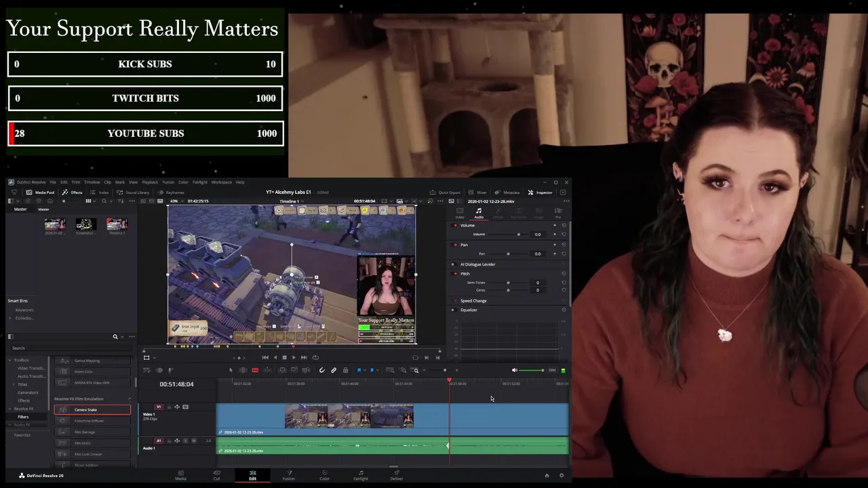
Task: Open the audio Mixer panel
Action: click(x=477, y=192)
